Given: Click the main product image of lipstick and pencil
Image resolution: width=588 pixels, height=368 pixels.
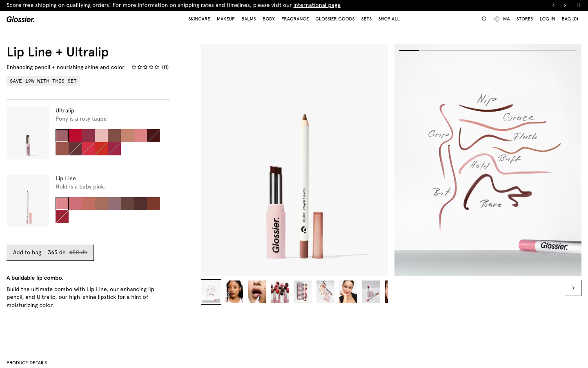Looking at the screenshot, I should coord(294,160).
